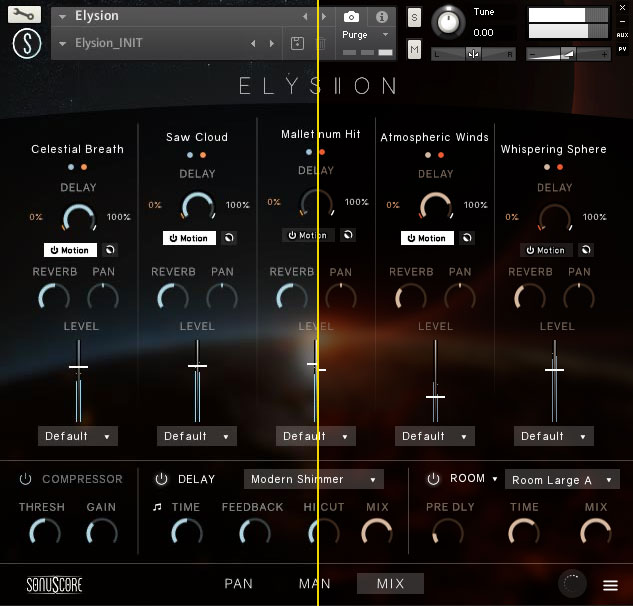
Task: Open Default dropdown under Mallet num Hit
Action: click(316, 436)
